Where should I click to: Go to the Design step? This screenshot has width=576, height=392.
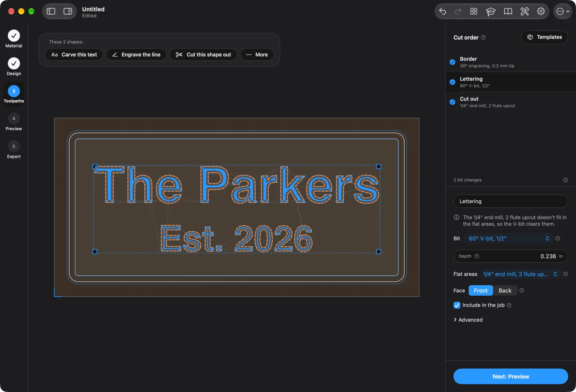pyautogui.click(x=14, y=67)
